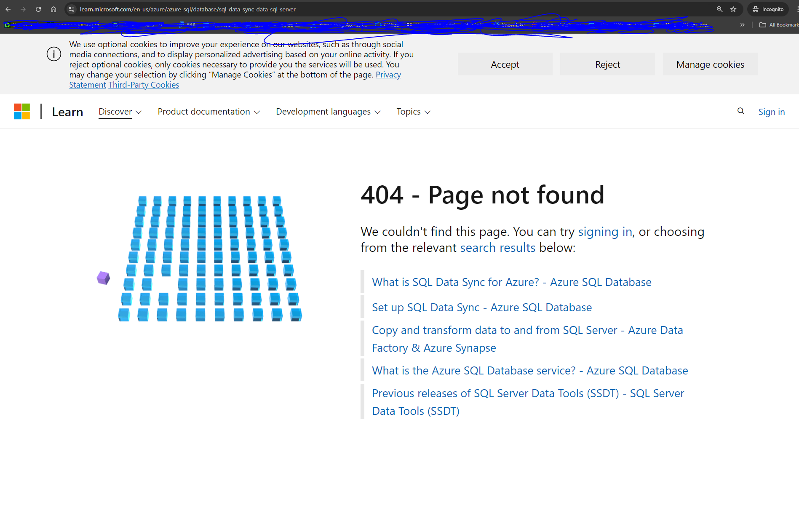Expand the Discover menu

(x=120, y=112)
